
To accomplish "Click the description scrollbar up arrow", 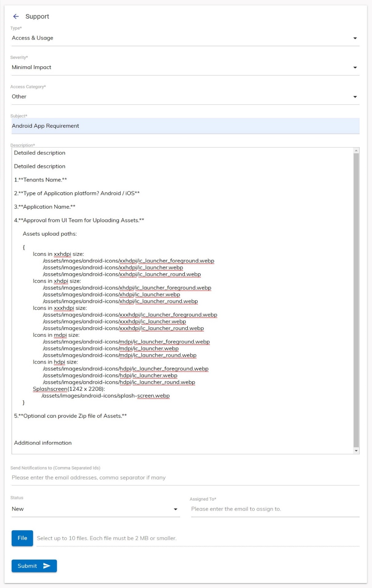I will [x=356, y=150].
